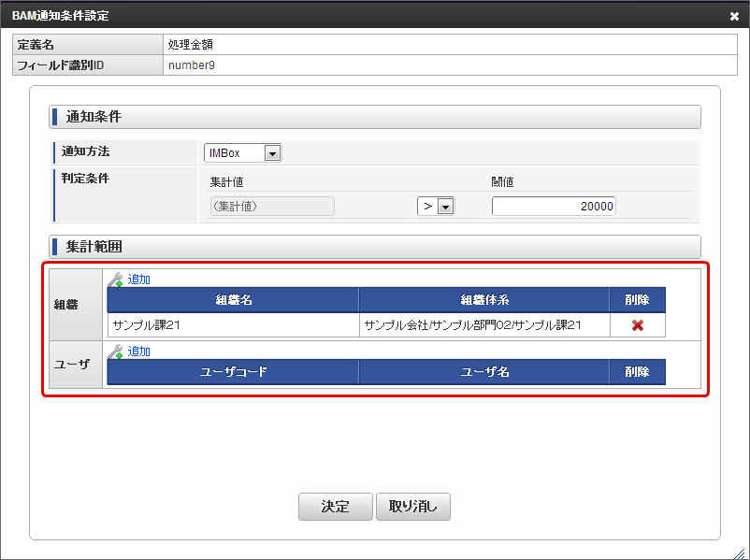The height and width of the screenshot is (560, 750).
Task: Click the wrench icon in the 組織 row
Action: coord(115,280)
